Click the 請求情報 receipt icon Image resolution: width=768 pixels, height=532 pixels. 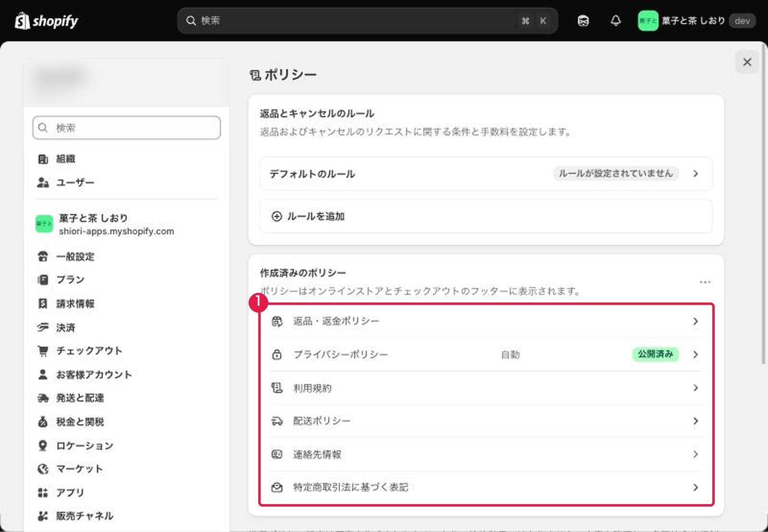click(x=43, y=303)
